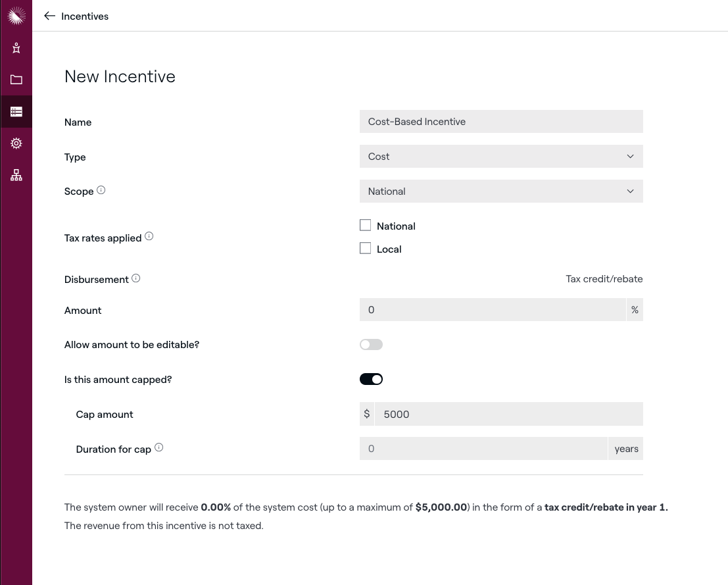Click the sunburst logo in sidebar

(16, 16)
